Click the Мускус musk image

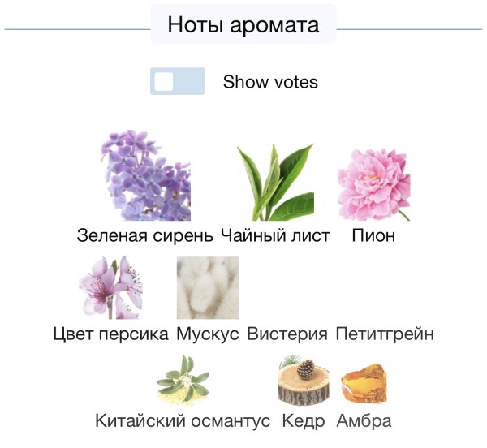(x=208, y=287)
